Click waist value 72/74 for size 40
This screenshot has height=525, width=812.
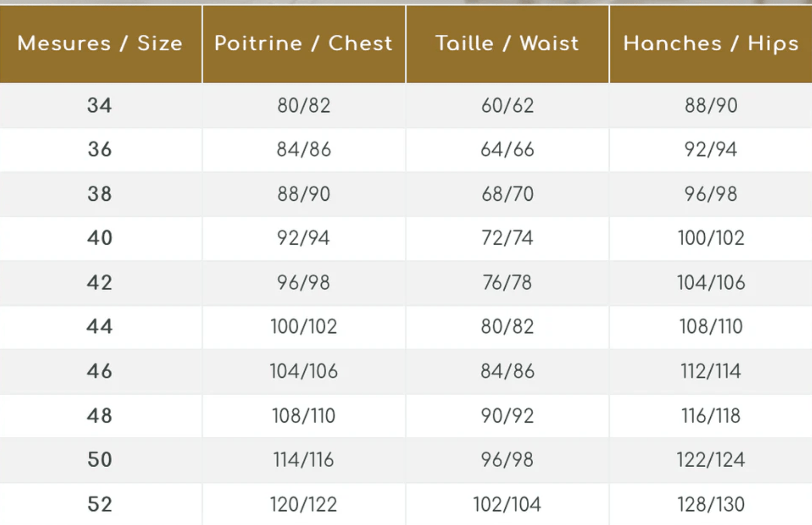pyautogui.click(x=507, y=238)
